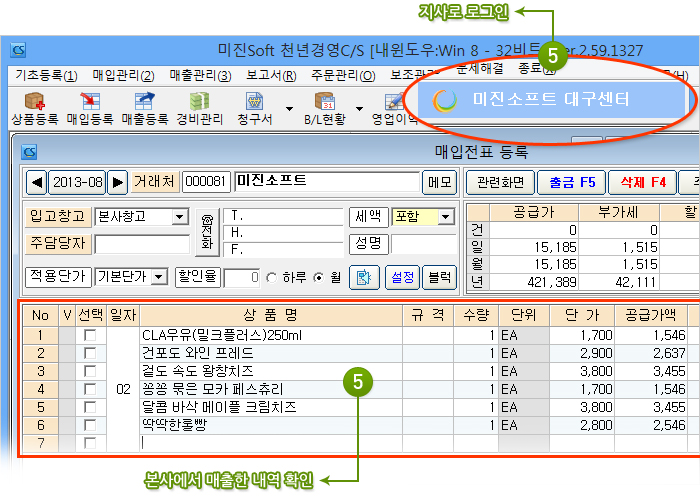Select the 하루 radio button
The image size is (700, 500).
pos(271,278)
